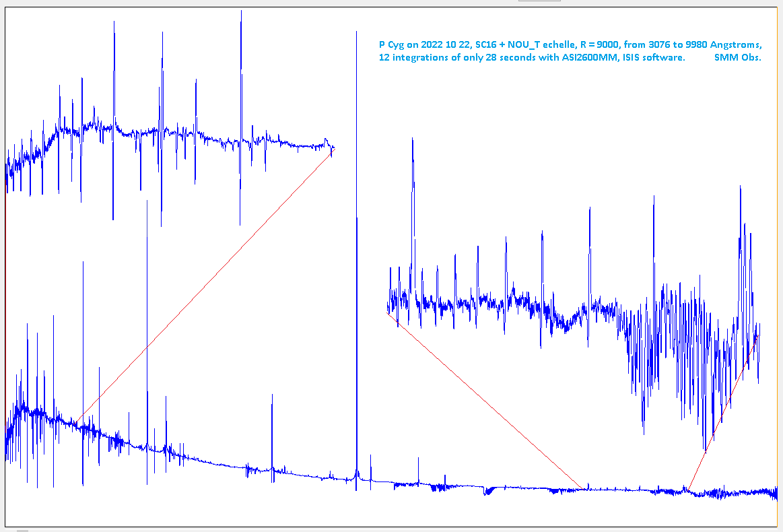The width and height of the screenshot is (783, 532).
Task: Click the right end of upper-left inset spectrum
Action: pyautogui.click(x=333, y=148)
